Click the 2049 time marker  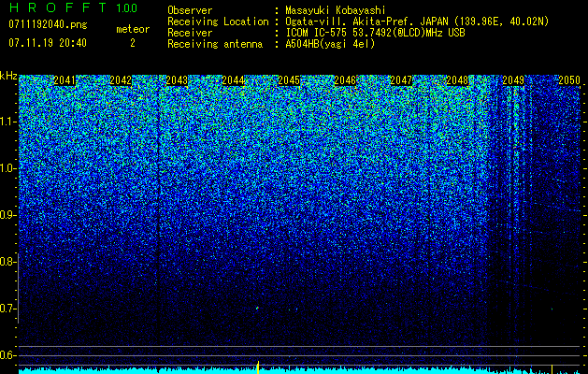(x=513, y=80)
